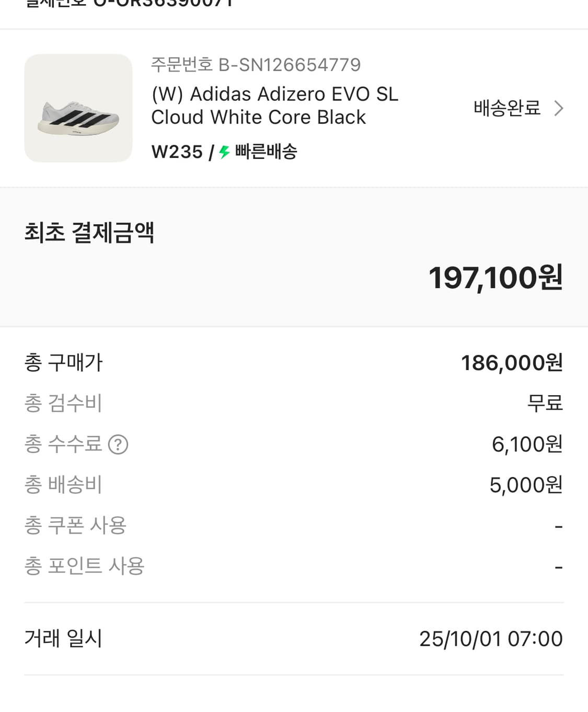Tap order number B-SN126654779
Viewport: 588px width, 712px height.
click(256, 65)
